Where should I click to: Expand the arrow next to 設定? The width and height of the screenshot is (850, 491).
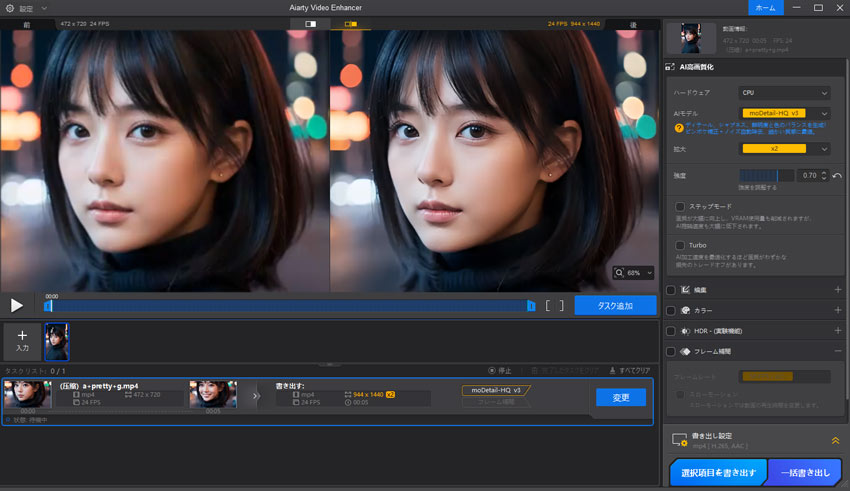[x=44, y=8]
